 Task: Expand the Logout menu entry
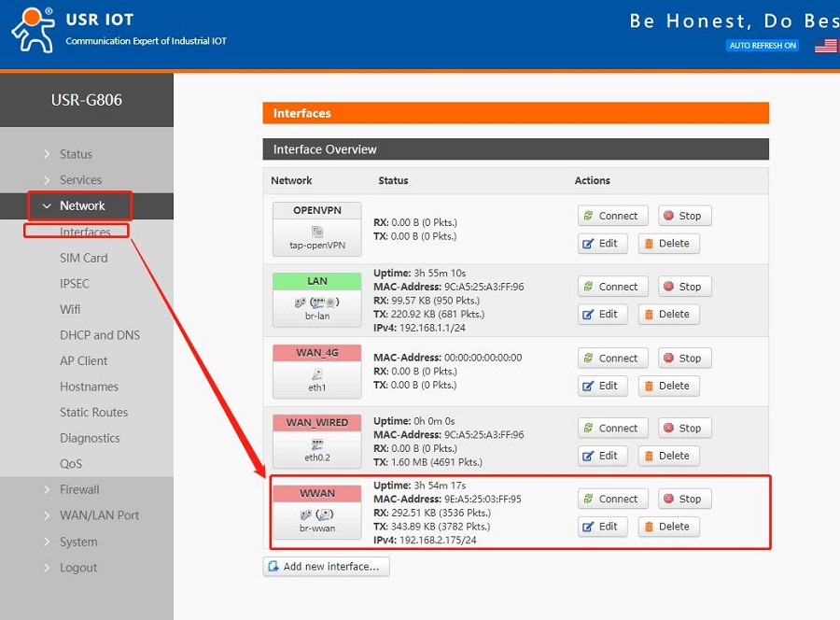pyautogui.click(x=78, y=568)
